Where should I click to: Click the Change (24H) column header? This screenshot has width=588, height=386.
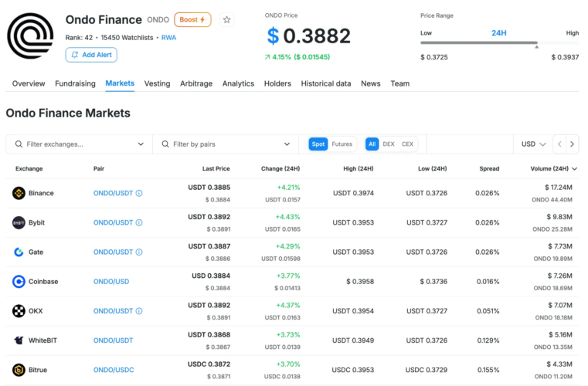(280, 168)
